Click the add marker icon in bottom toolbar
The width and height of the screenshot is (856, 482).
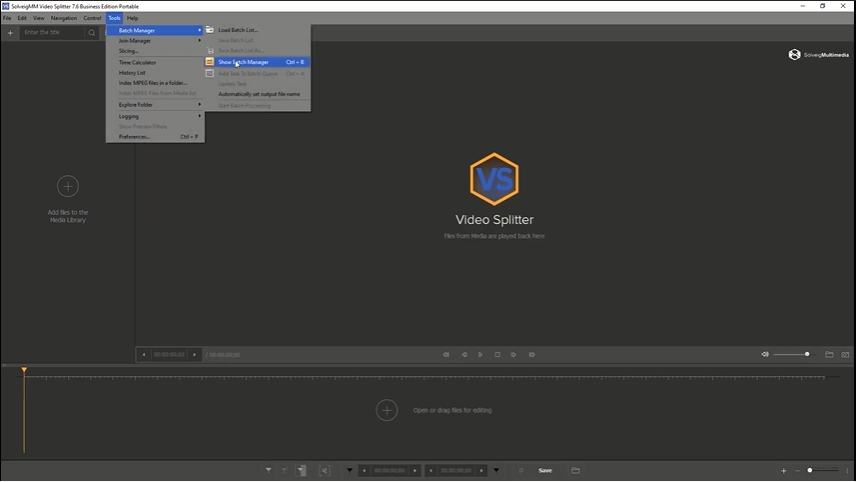pyautogui.click(x=269, y=471)
